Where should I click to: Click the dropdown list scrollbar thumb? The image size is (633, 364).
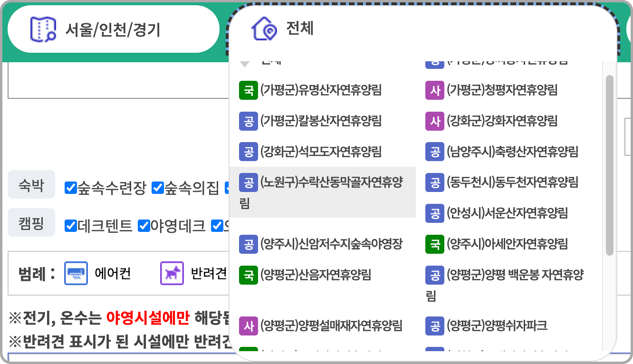tap(610, 165)
